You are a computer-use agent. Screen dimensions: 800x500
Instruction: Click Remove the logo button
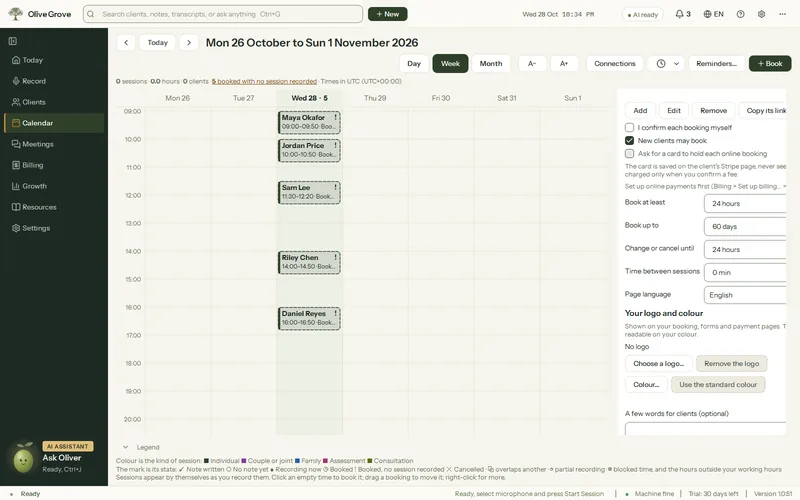[x=732, y=363]
